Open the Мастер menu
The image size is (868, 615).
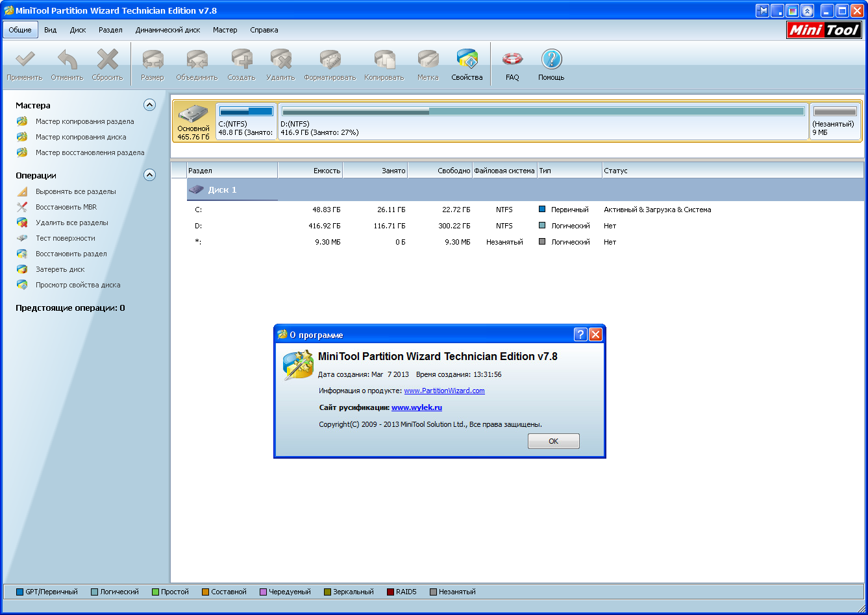(225, 30)
